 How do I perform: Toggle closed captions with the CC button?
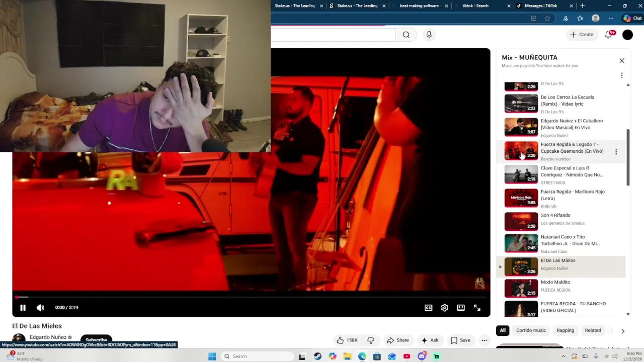[x=428, y=308]
